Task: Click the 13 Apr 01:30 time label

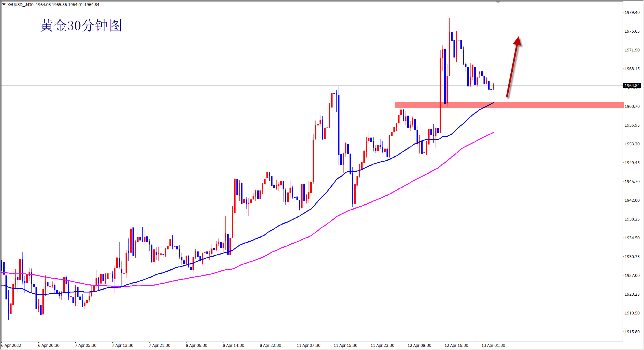Action: coord(493,345)
